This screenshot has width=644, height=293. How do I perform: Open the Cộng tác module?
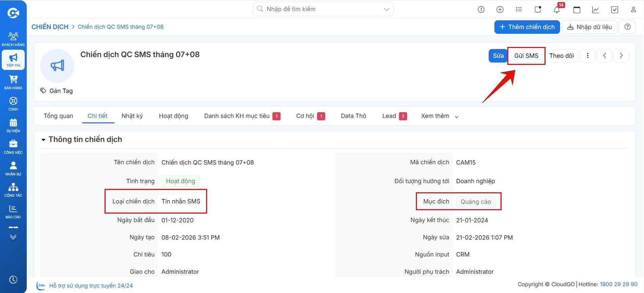tap(13, 190)
